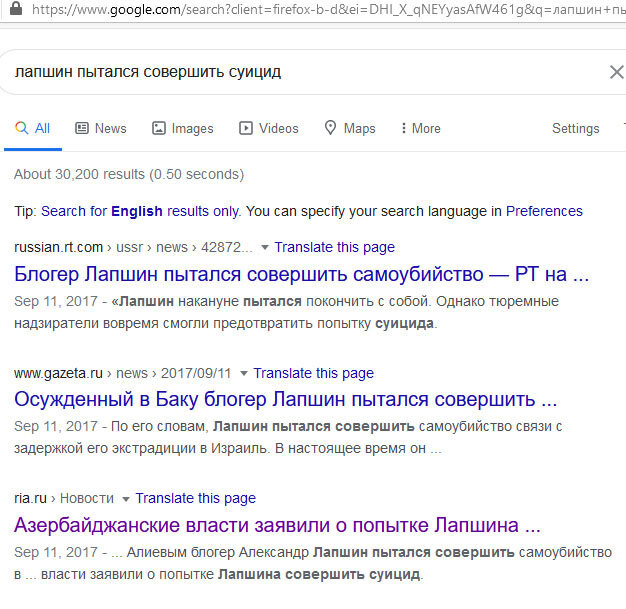The width and height of the screenshot is (626, 609).
Task: Click the gazeta.ru snippet 'По его словам'
Action: click(288, 437)
